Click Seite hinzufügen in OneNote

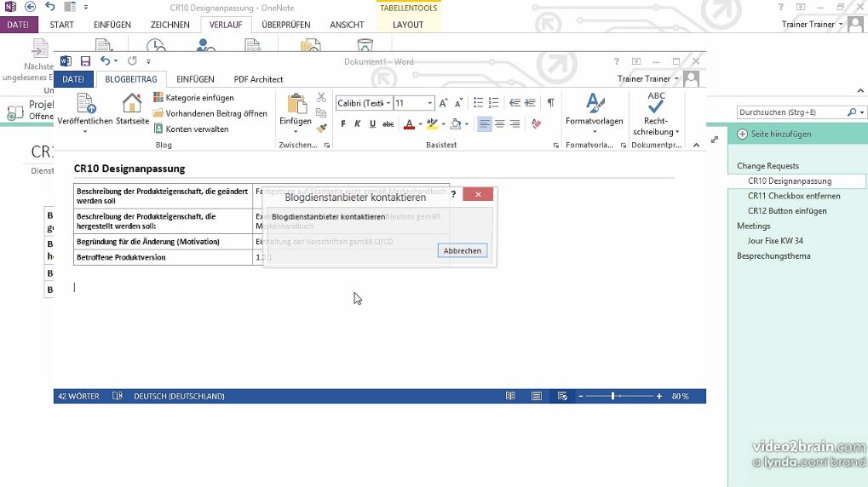pyautogui.click(x=775, y=134)
